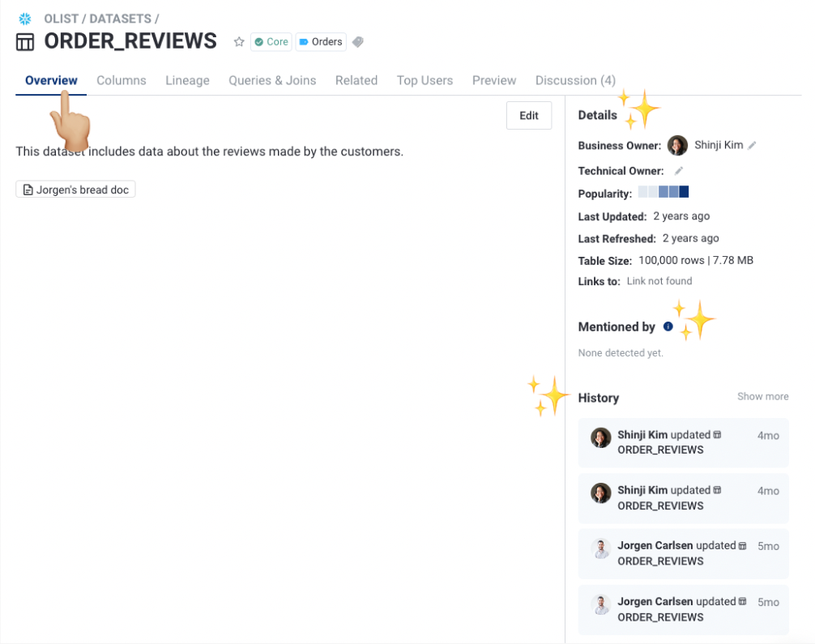Click Shinji Kim's avatar in Business Owner
The height and width of the screenshot is (644, 815).
click(677, 146)
